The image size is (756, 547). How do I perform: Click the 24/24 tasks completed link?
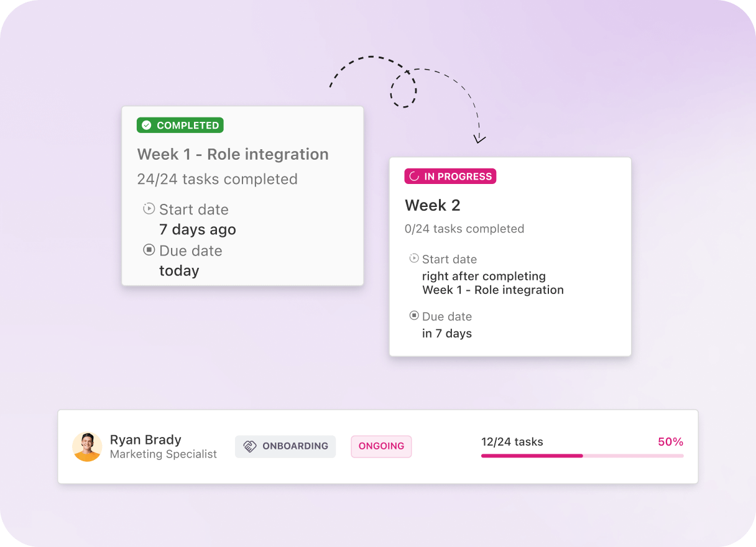[x=217, y=179]
